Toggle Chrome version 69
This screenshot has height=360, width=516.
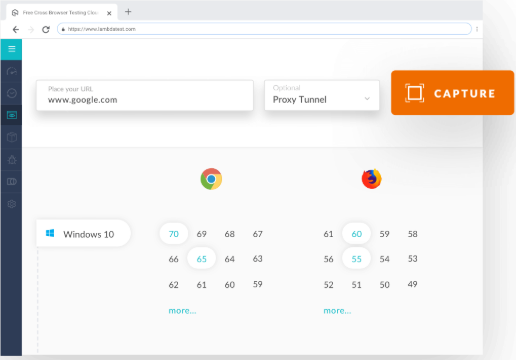click(x=201, y=234)
